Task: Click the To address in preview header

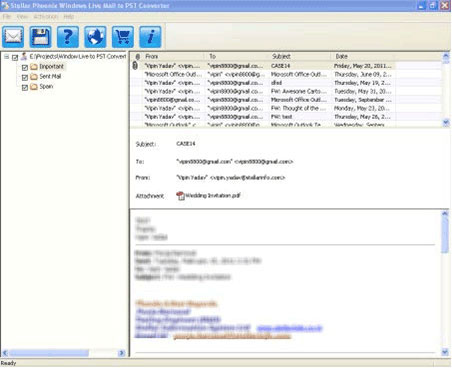Action: pos(234,162)
